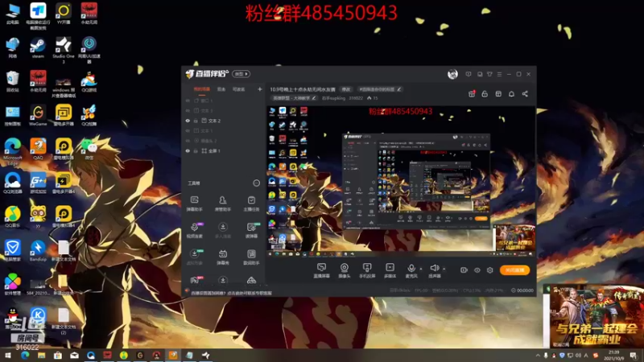Click the stream preview canvas
This screenshot has height=362, width=644.
point(401,182)
